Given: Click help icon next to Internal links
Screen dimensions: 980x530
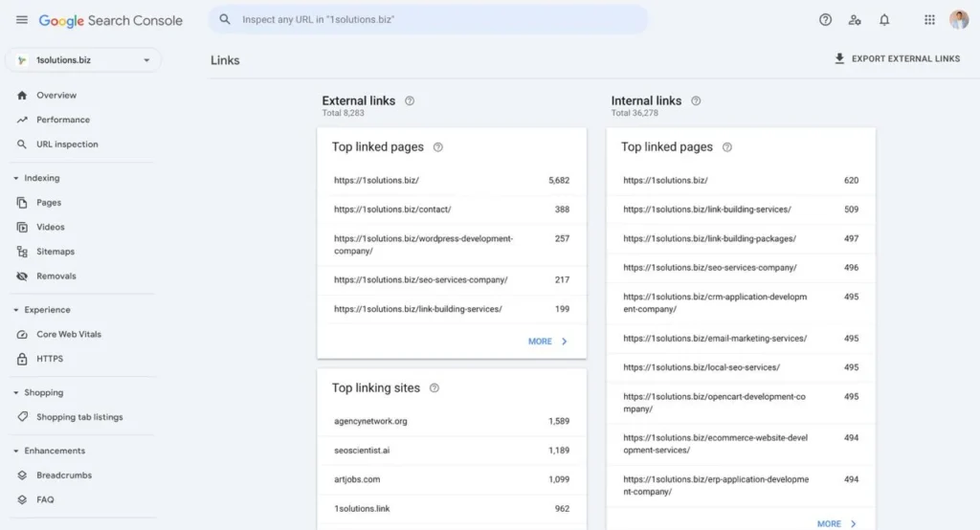Looking at the screenshot, I should click(696, 100).
